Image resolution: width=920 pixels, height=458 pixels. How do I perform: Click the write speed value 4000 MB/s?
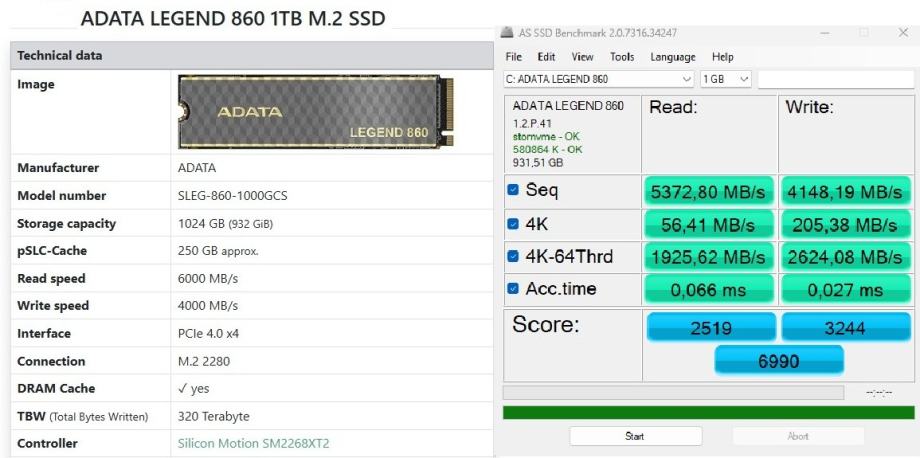(208, 306)
